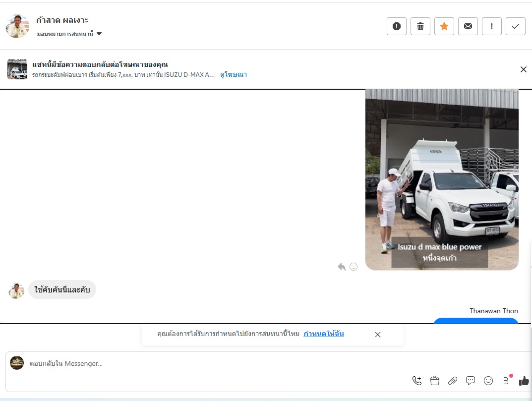Open contact name ก้าสาด ผลเงาะ

(x=62, y=20)
